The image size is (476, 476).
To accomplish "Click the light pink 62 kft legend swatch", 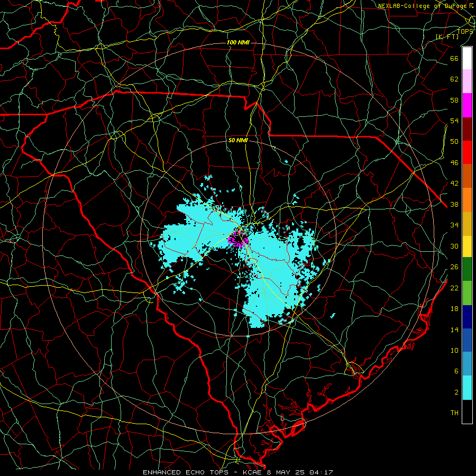I will coord(467,81).
